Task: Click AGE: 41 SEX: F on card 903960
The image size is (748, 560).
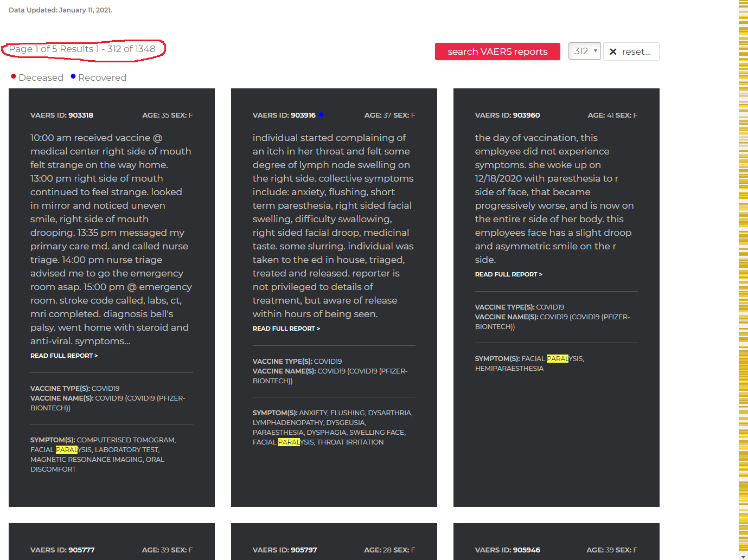Action: pos(613,115)
